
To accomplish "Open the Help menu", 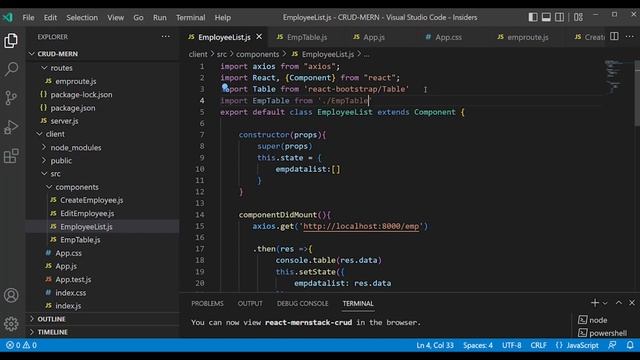I will pos(223,18).
